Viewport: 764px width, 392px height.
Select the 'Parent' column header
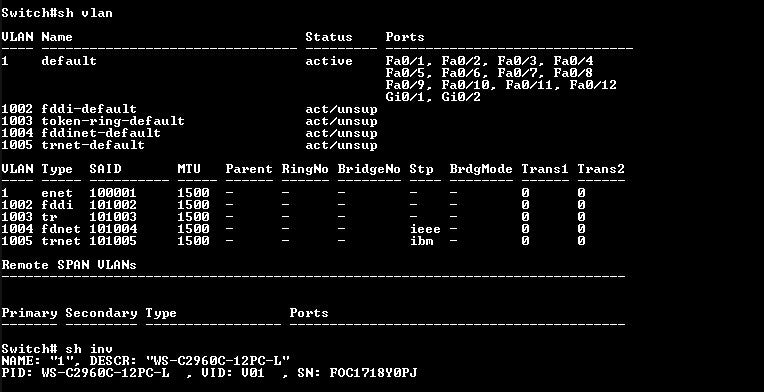248,169
